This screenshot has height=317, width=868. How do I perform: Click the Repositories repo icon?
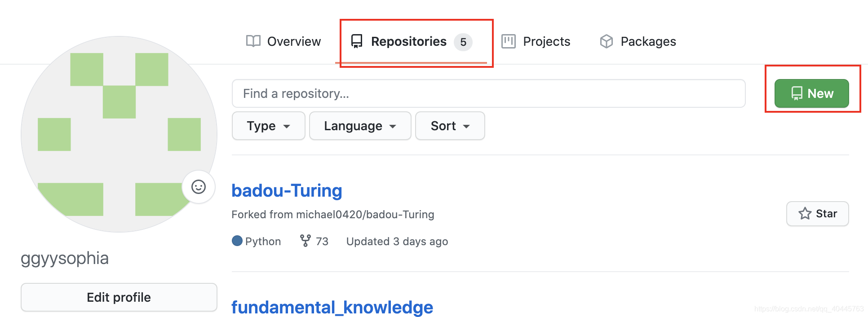click(x=357, y=41)
